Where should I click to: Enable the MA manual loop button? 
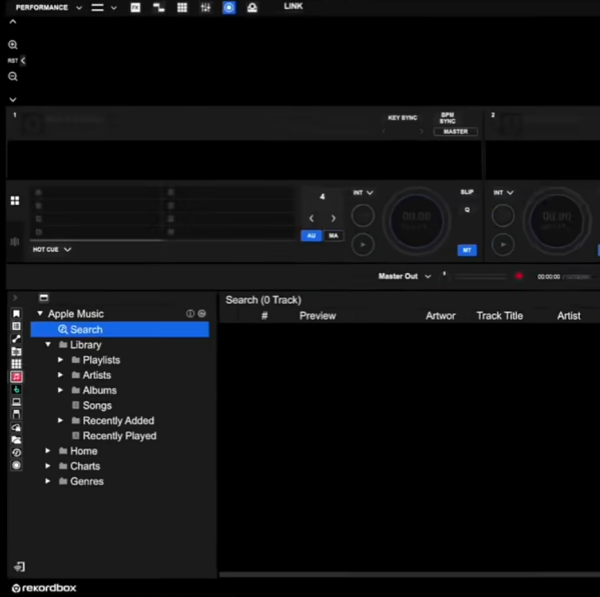point(333,236)
